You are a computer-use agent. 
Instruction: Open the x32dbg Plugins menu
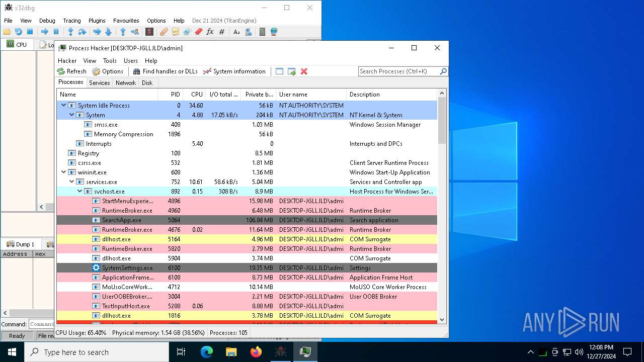coord(97,21)
